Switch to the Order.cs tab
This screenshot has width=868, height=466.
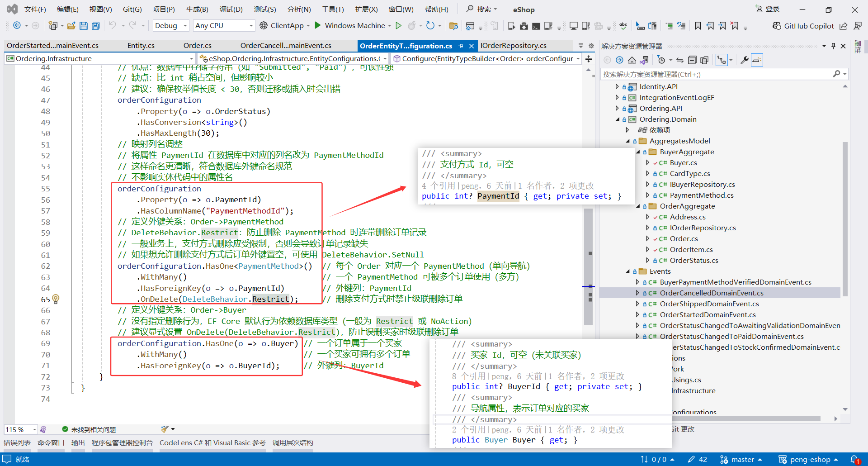pyautogui.click(x=198, y=46)
